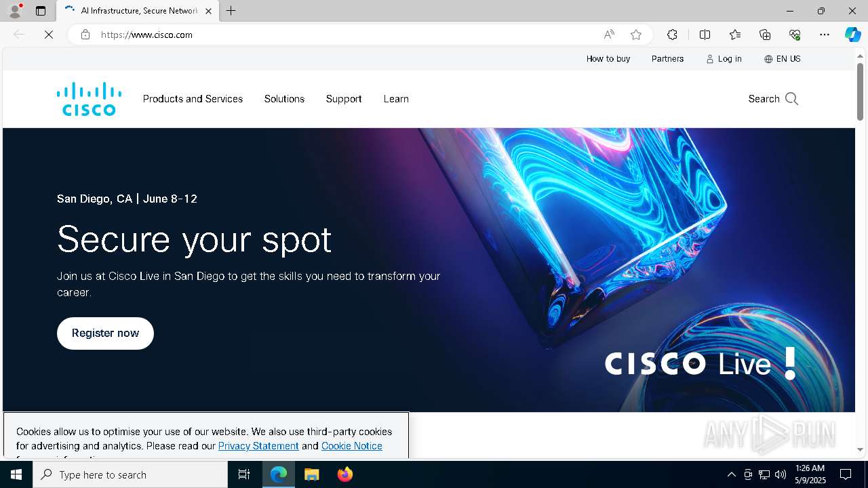Image resolution: width=868 pixels, height=488 pixels.
Task: Click Search text on Cisco header
Action: click(764, 99)
